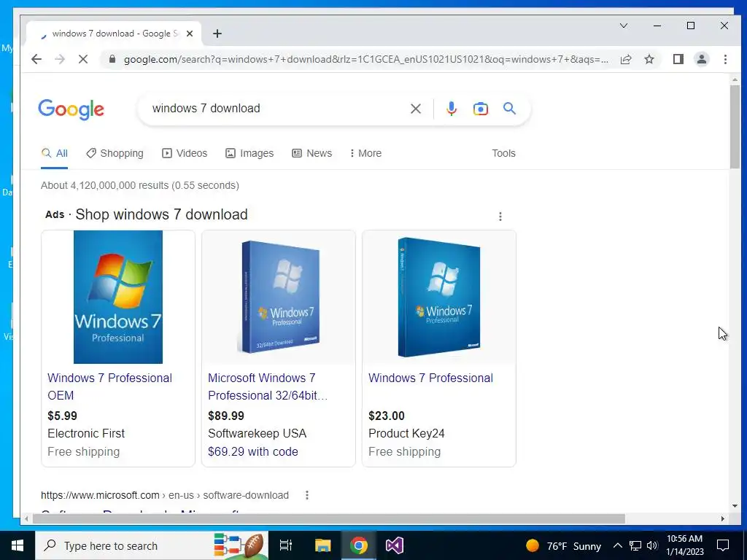This screenshot has height=560, width=747.
Task: Click the Google search magnifier button
Action: point(509,109)
